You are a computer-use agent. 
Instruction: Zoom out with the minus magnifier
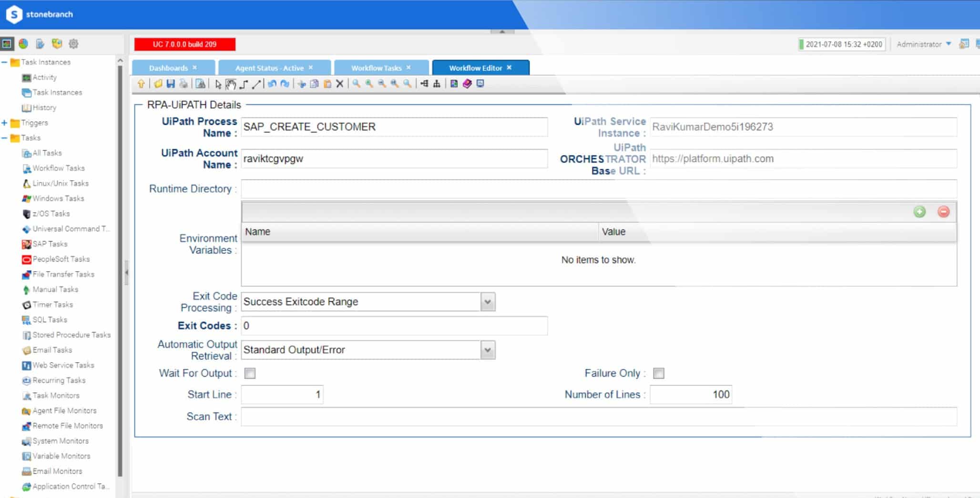[382, 84]
